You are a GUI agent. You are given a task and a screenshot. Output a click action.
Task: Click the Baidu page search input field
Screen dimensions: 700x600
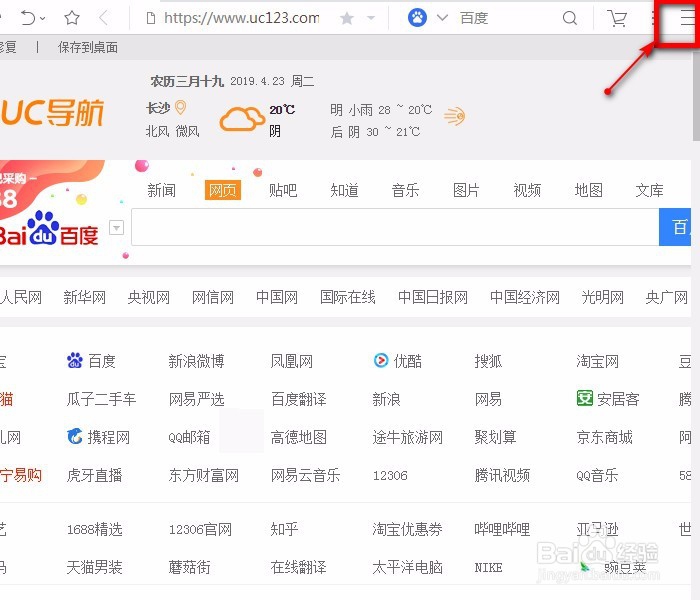pos(395,227)
